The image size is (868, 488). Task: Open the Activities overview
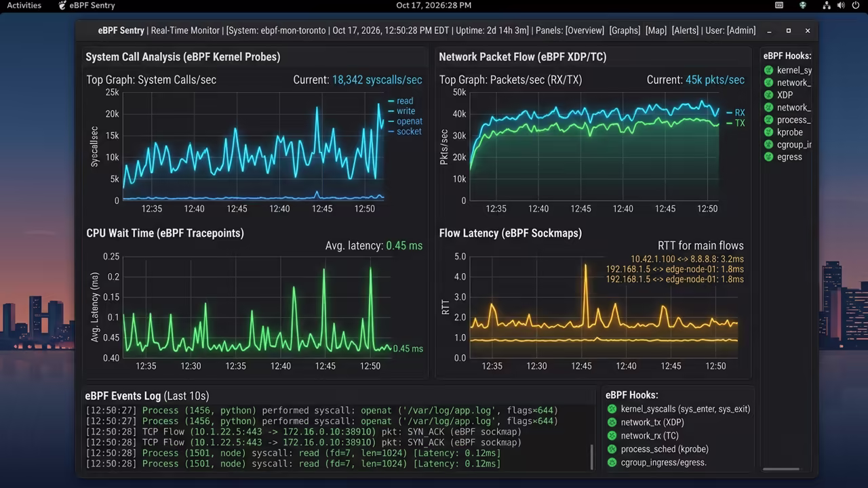point(24,5)
